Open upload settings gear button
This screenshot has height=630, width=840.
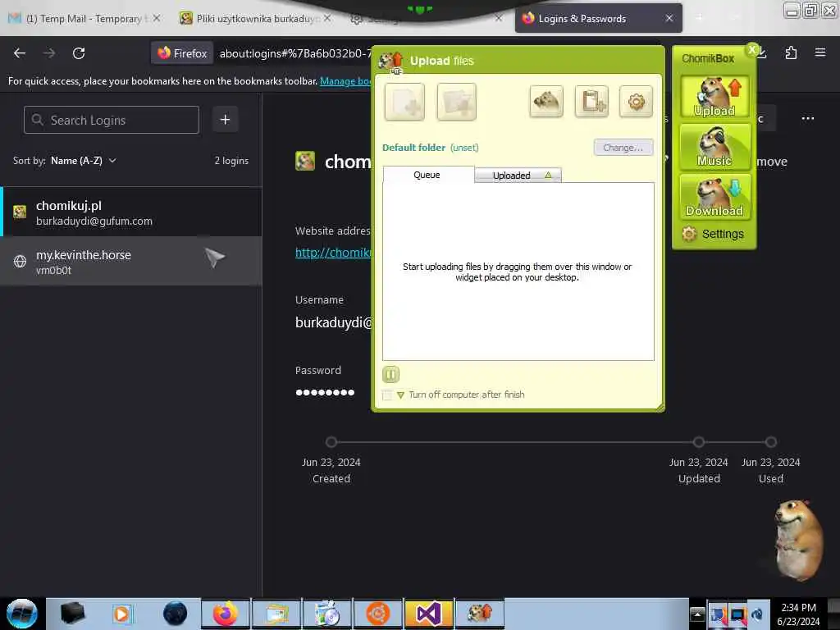point(636,101)
